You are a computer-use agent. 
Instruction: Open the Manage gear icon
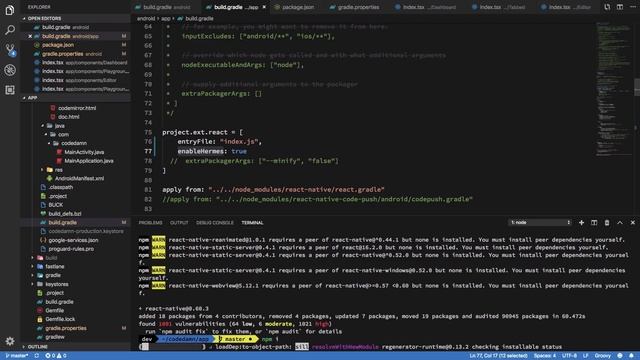click(x=10, y=341)
